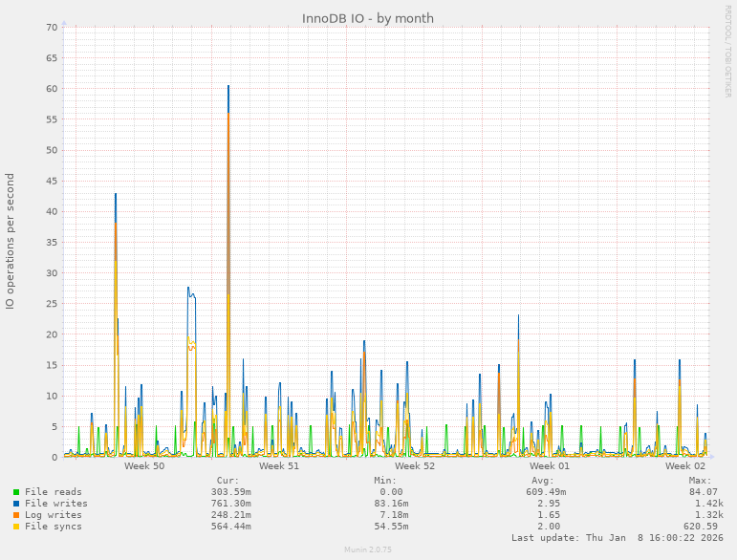Click File reads maximum value 84.07

point(704,492)
